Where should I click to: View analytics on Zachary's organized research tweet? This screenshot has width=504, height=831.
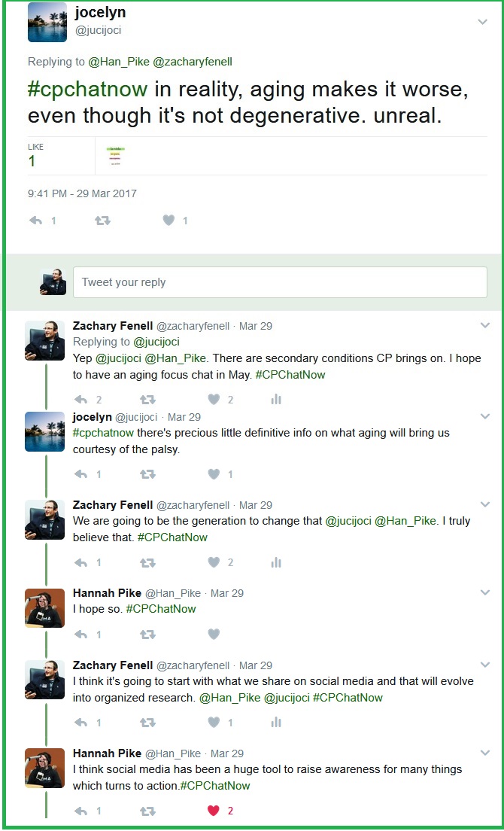click(276, 723)
